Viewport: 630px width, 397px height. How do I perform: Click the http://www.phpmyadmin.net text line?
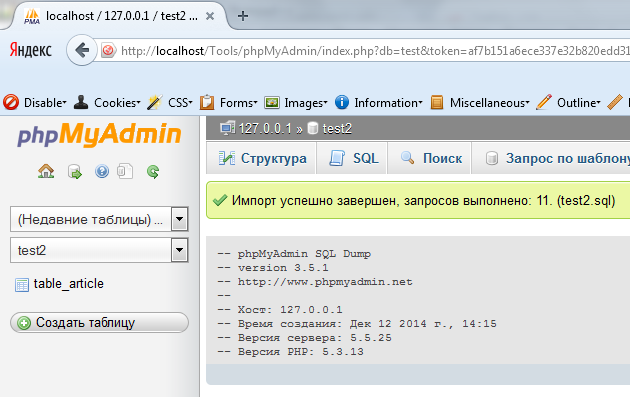pos(315,282)
